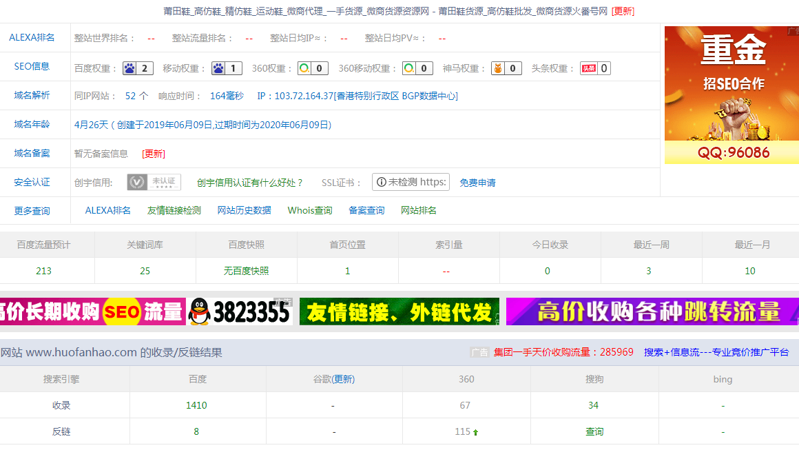Click 今日收录 value 0
Screen dimensions: 799x450
tap(547, 271)
